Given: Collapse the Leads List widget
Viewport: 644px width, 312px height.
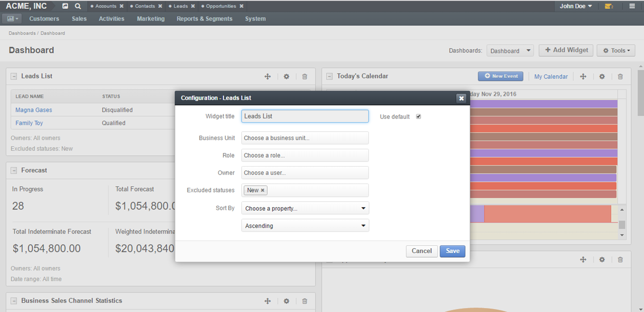Looking at the screenshot, I should click(14, 76).
